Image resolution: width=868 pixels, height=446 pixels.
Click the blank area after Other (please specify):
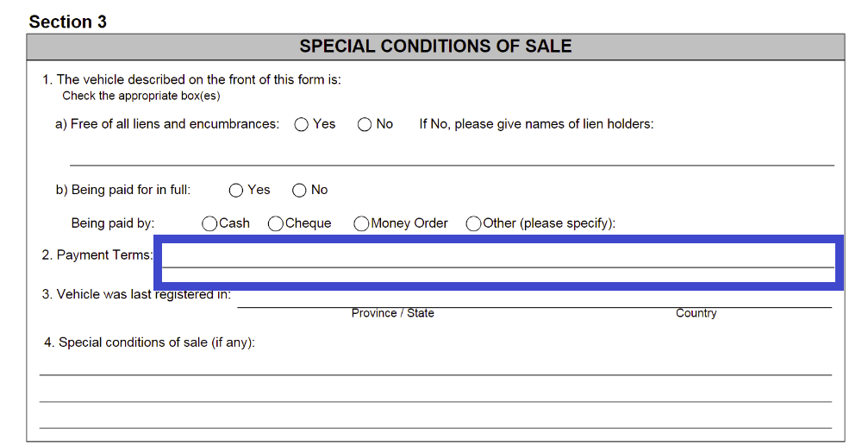[x=724, y=223]
